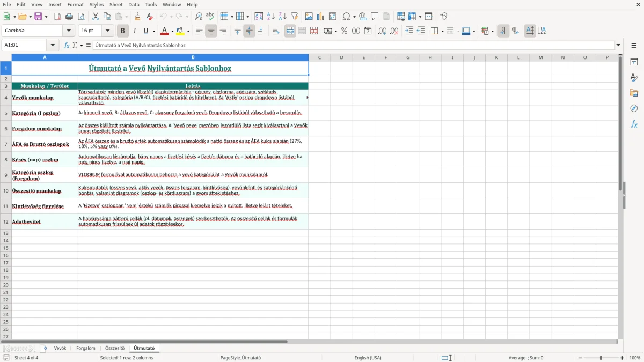Open sidebar Properties deck
This screenshot has width=644, height=362.
634,62
